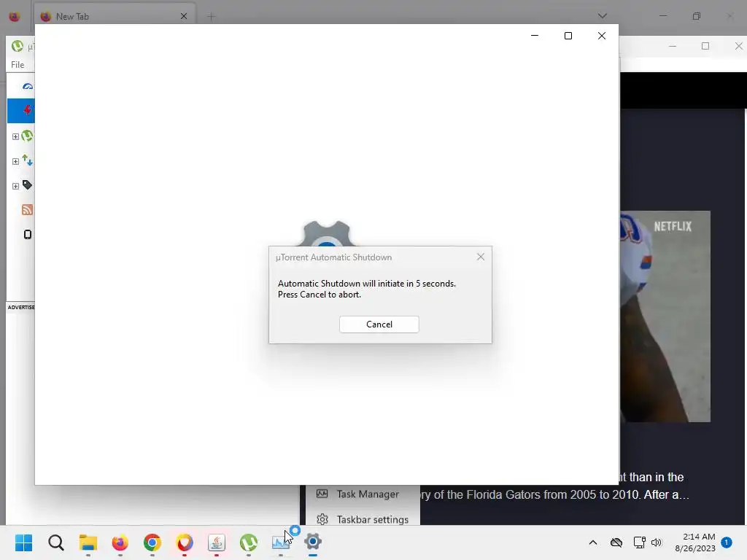Image resolution: width=747 pixels, height=560 pixels.
Task: Open Vivaldi browser taskbar icon
Action: click(185, 542)
